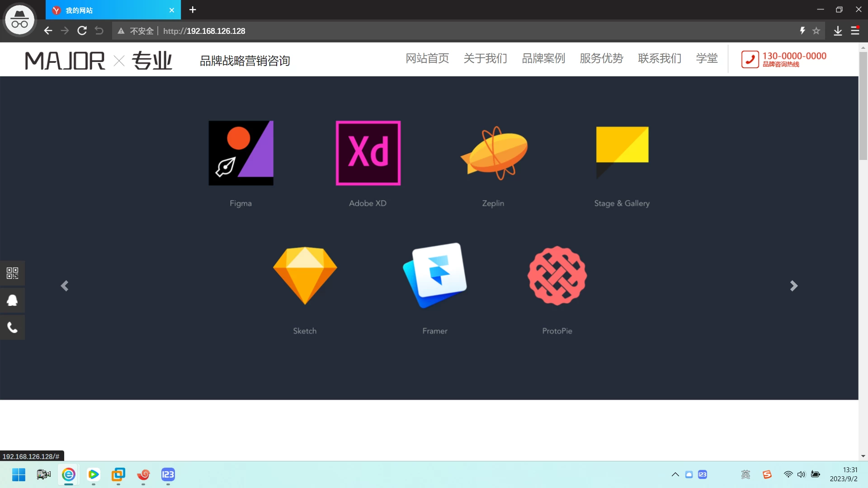Open the QQ chat sidebar widget
The height and width of the screenshot is (488, 868).
click(12, 300)
